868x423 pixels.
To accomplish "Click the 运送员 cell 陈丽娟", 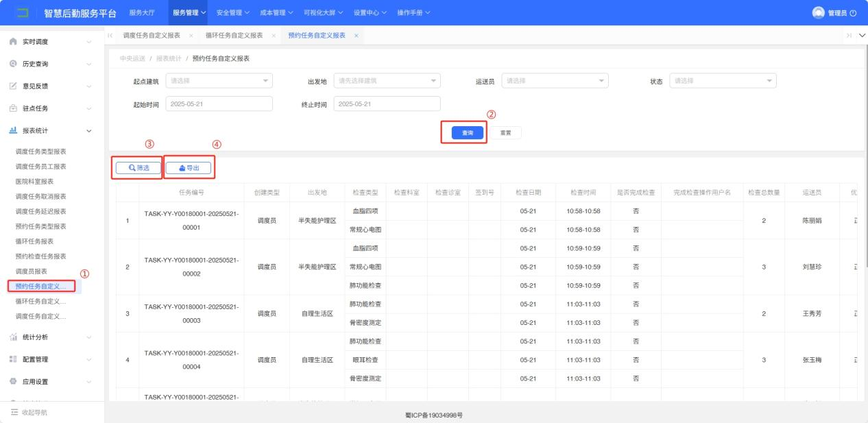I will [811, 221].
